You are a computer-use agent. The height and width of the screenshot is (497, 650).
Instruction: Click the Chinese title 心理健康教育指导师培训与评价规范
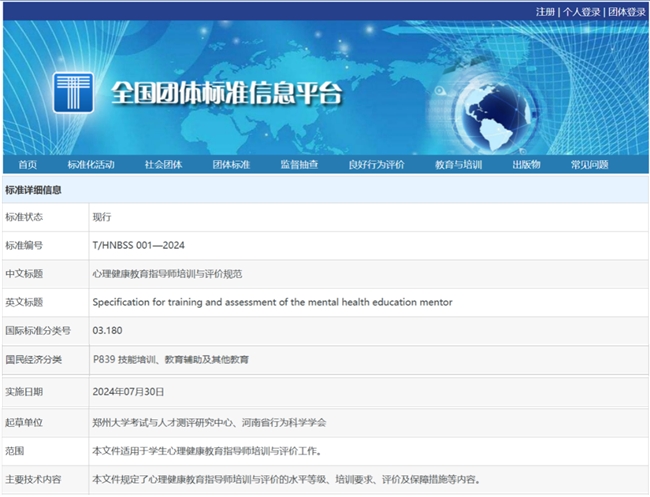[x=167, y=274]
